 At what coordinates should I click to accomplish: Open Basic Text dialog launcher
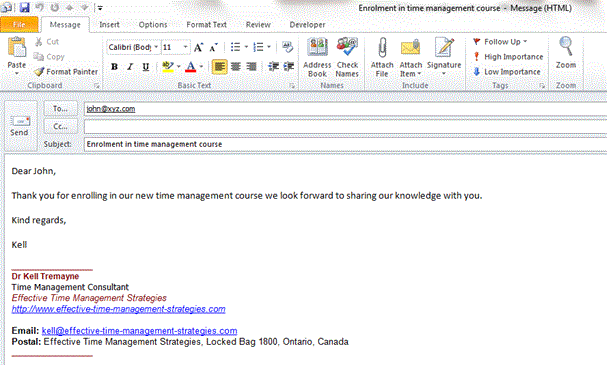pyautogui.click(x=292, y=86)
